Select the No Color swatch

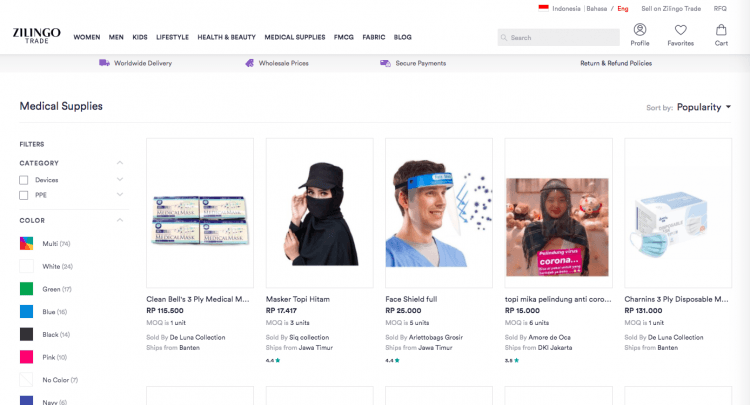point(26,380)
